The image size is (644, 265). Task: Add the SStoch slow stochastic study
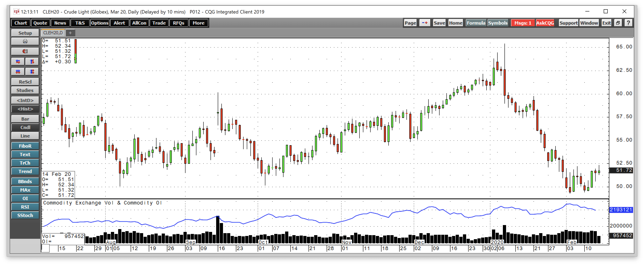click(x=25, y=215)
